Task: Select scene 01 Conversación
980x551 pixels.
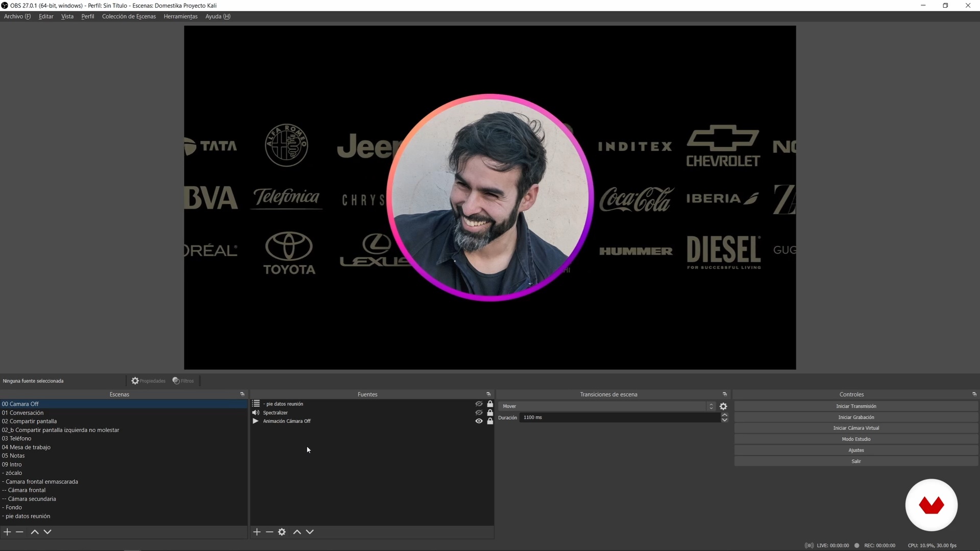Action: click(x=124, y=413)
